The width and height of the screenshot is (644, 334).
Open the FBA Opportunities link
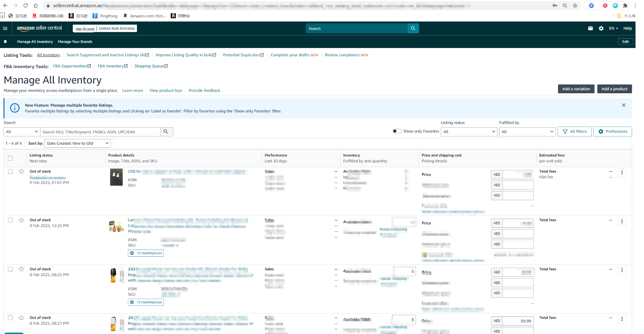(x=70, y=66)
